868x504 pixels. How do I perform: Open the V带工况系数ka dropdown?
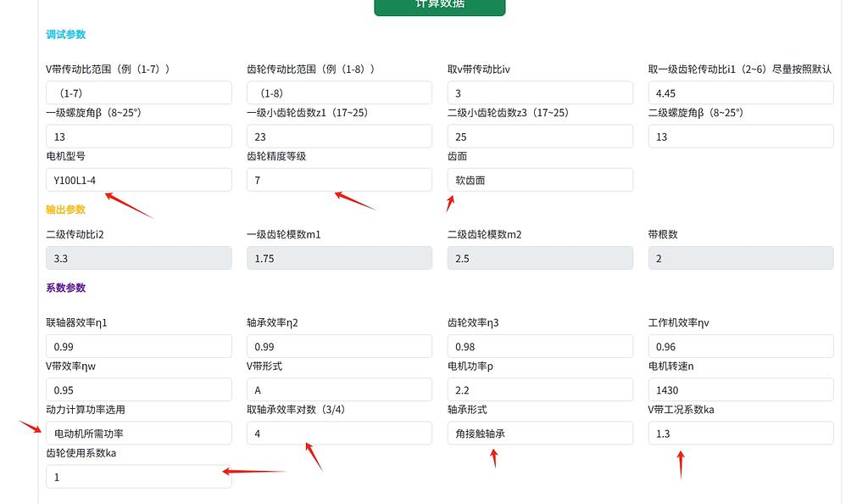click(740, 434)
